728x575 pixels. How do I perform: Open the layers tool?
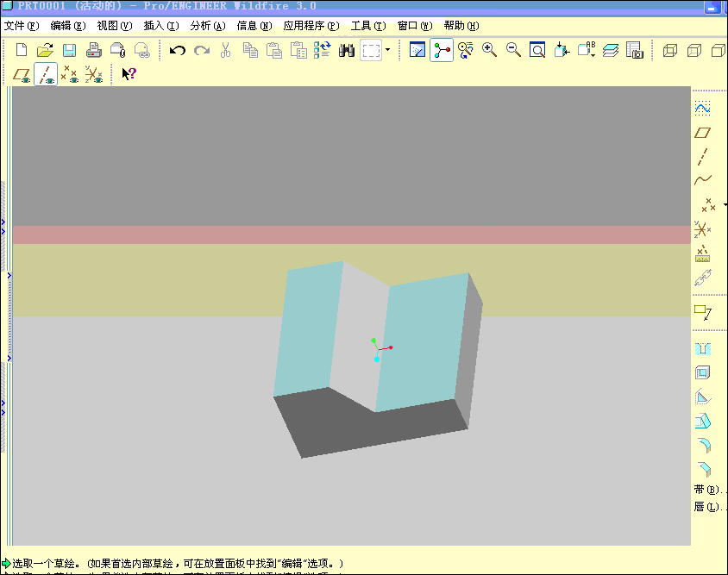click(611, 50)
